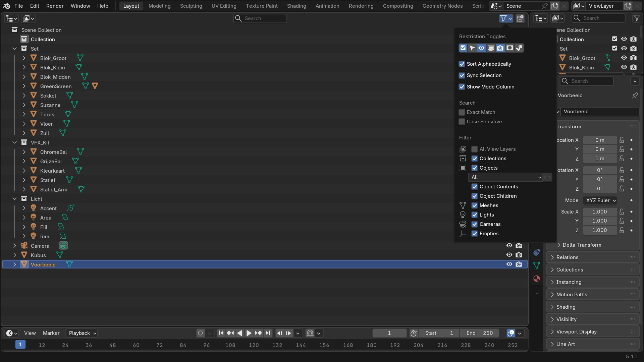Unlock Location X with the lock icon
This screenshot has height=362, width=644.
pyautogui.click(x=622, y=140)
